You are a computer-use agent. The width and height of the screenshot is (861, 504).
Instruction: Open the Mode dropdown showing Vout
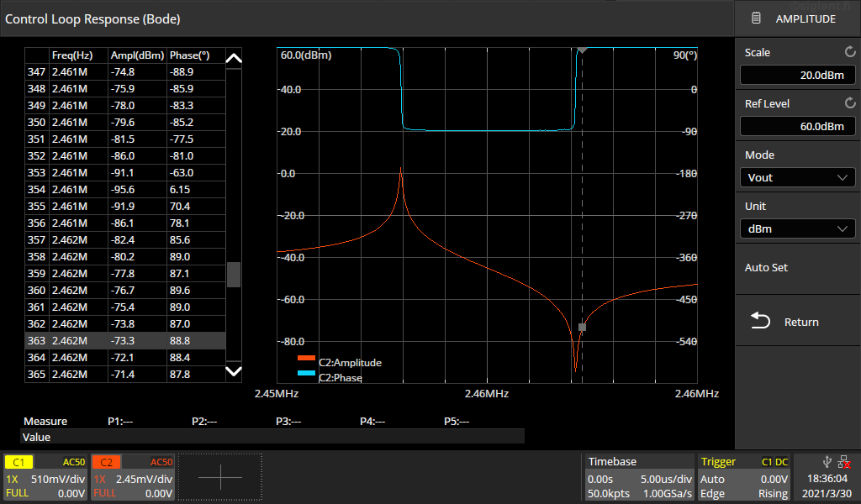tap(797, 178)
